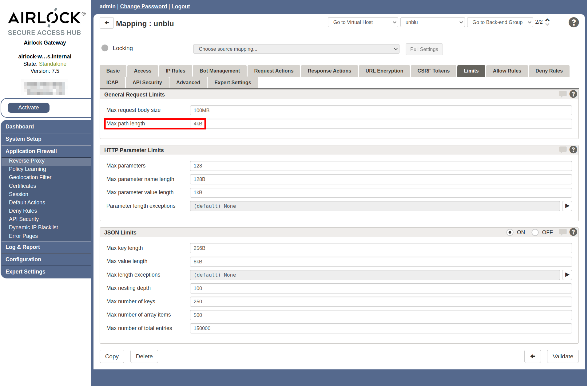Open Policy Learning in the sidebar
588x386 pixels.
coord(27,169)
